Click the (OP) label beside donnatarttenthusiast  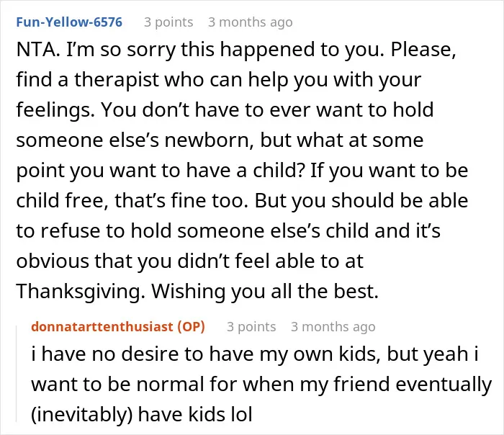[x=191, y=327]
